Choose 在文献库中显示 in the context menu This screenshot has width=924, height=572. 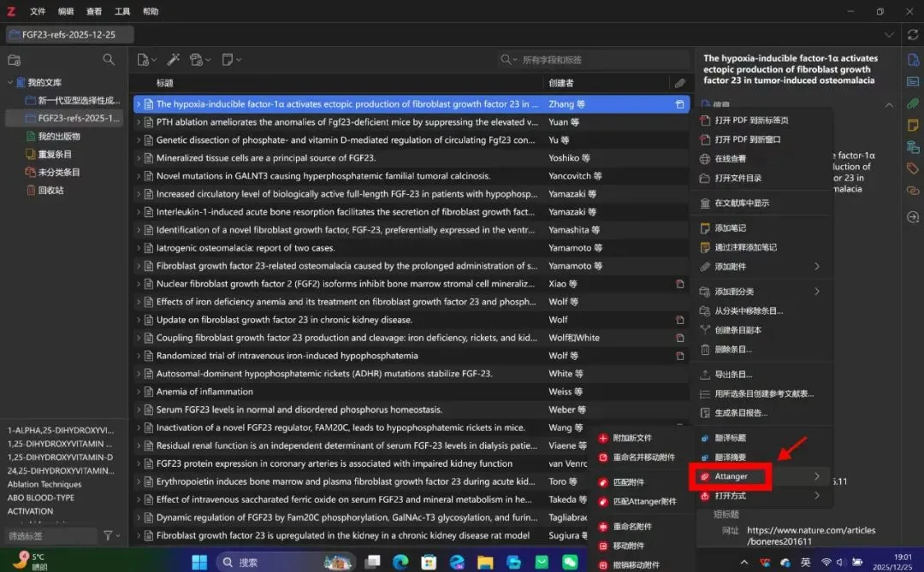click(x=762, y=203)
